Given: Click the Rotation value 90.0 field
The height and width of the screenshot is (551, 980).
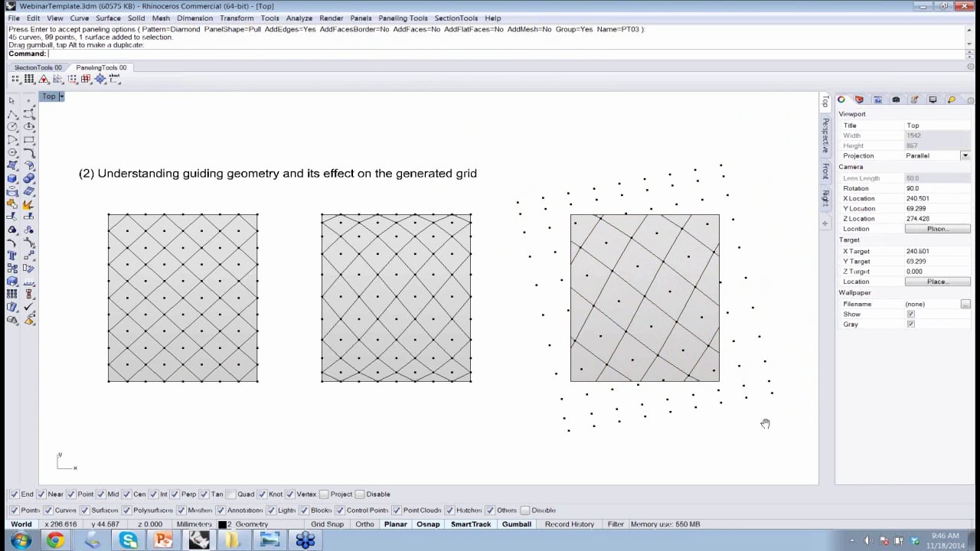Looking at the screenshot, I should coord(938,188).
